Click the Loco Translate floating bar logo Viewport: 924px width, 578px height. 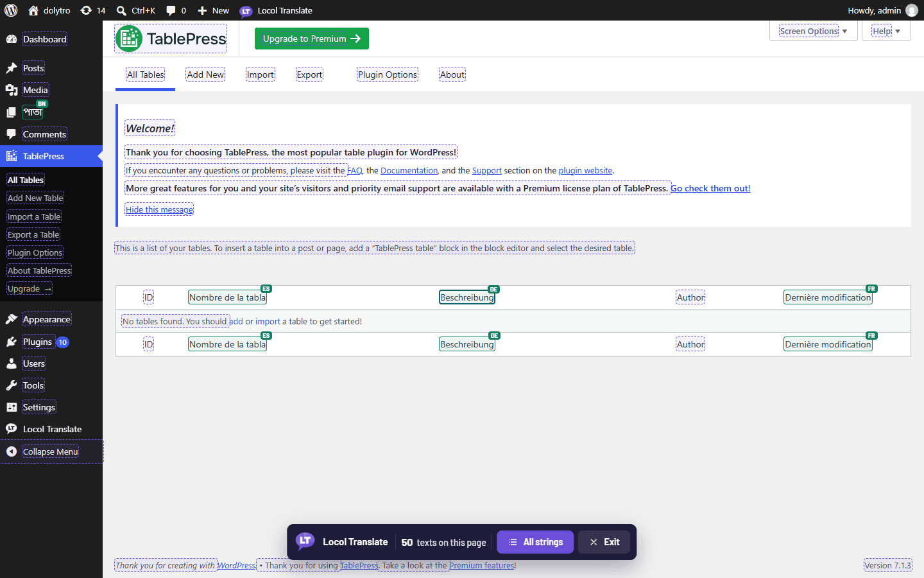(305, 541)
